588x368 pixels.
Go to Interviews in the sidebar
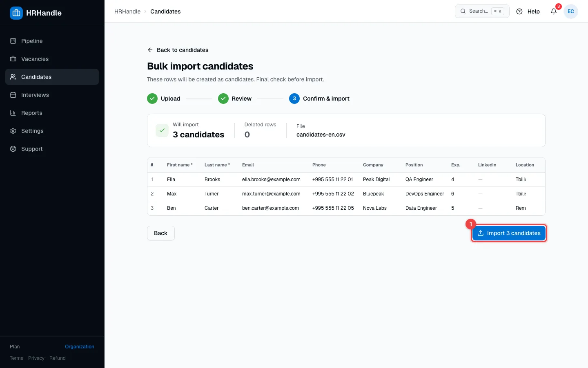pyautogui.click(x=52, y=95)
